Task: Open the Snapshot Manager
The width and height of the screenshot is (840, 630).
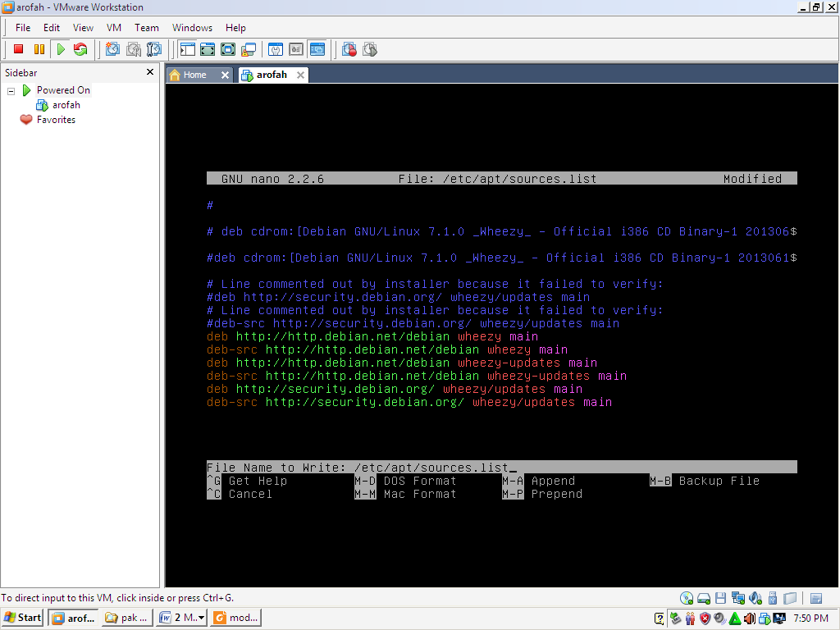Action: [x=153, y=49]
